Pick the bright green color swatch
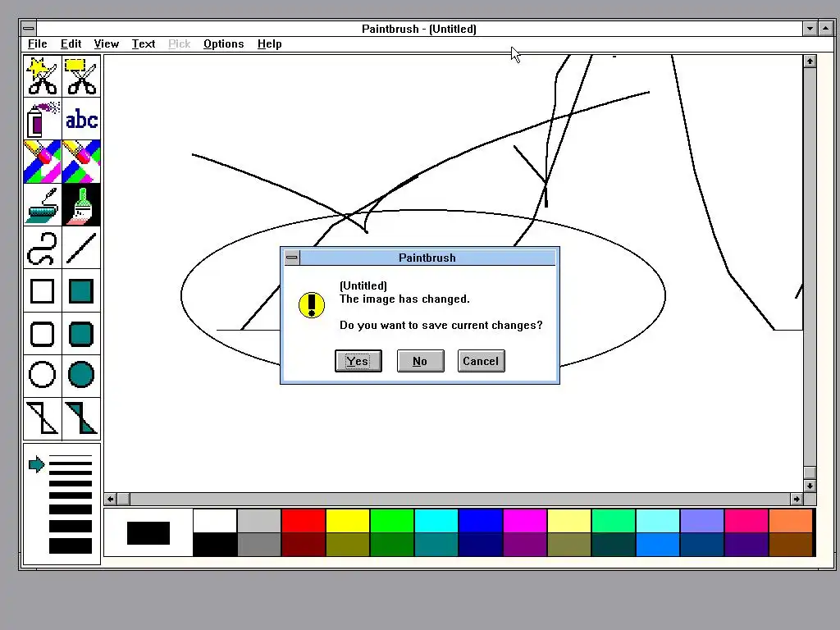The image size is (840, 630). point(391,521)
